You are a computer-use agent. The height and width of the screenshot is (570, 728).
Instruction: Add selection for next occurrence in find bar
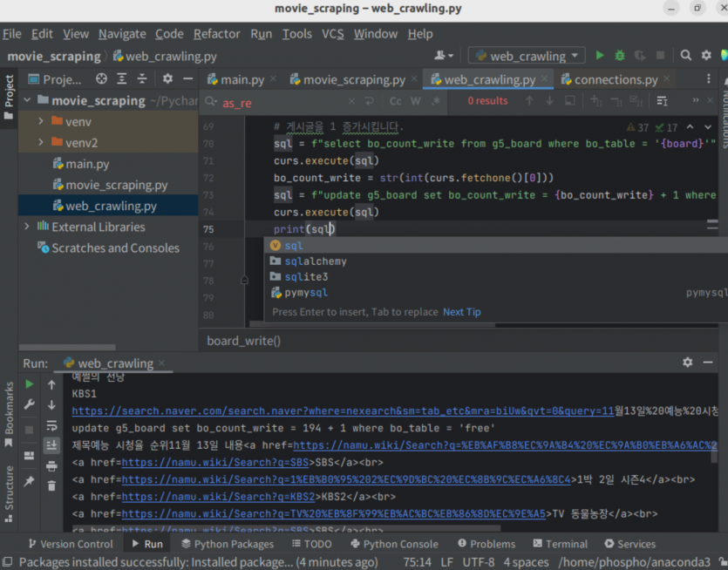point(595,101)
